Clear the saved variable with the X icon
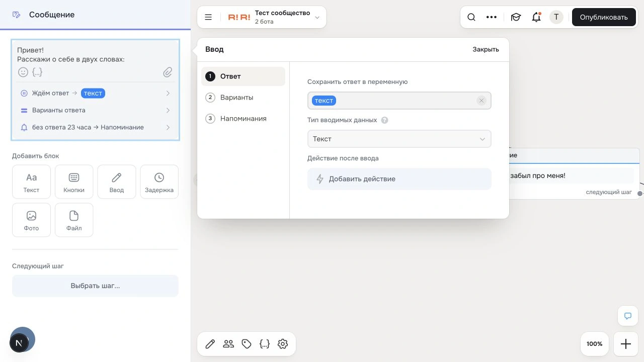This screenshot has height=362, width=644. 481,101
